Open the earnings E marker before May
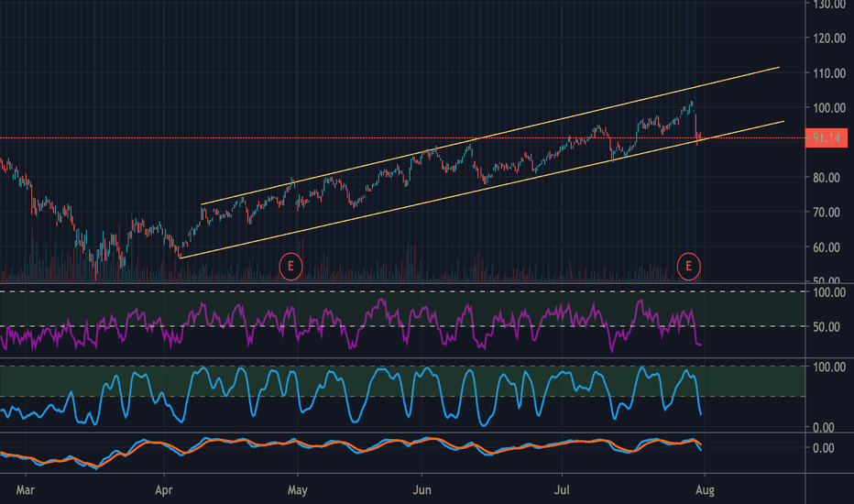The width and height of the screenshot is (854, 504). 290,267
